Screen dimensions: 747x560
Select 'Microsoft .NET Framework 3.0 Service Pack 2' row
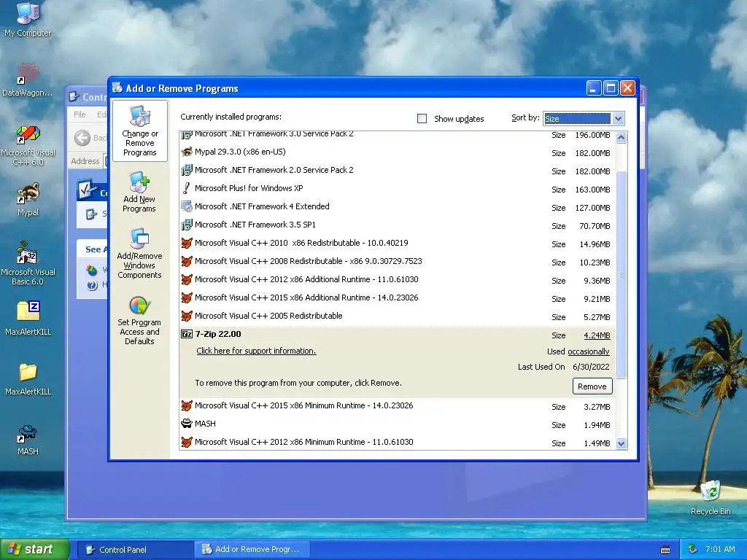[397, 135]
